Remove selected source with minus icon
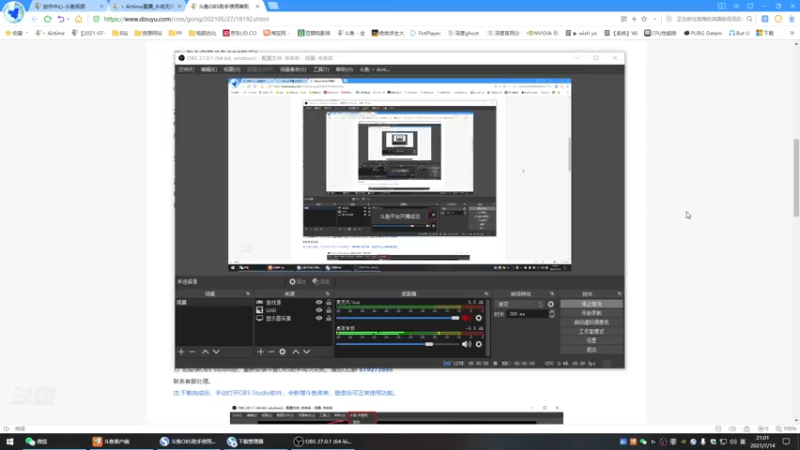Image resolution: width=800 pixels, height=450 pixels. coord(271,352)
